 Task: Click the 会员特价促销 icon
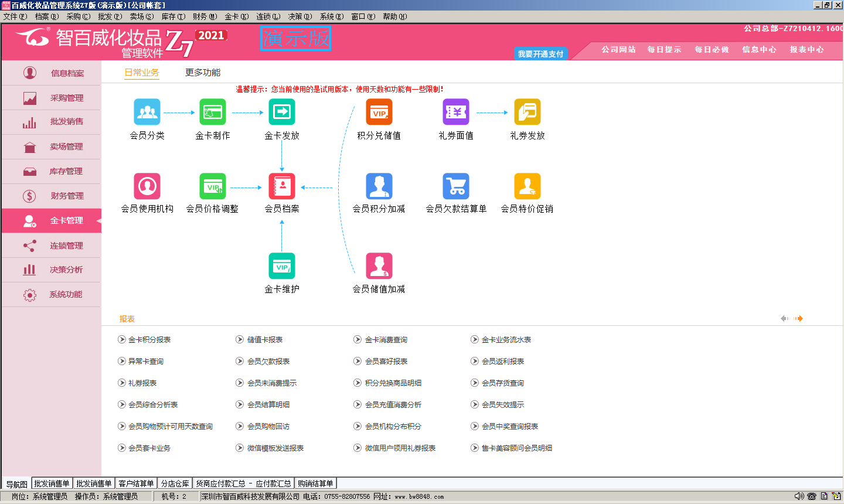(x=527, y=186)
